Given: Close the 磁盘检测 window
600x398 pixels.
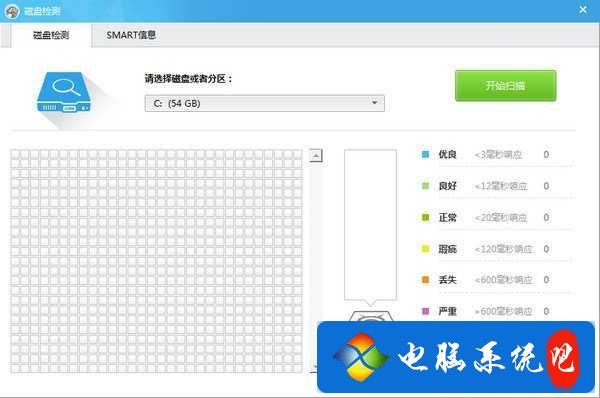Looking at the screenshot, I should [583, 10].
